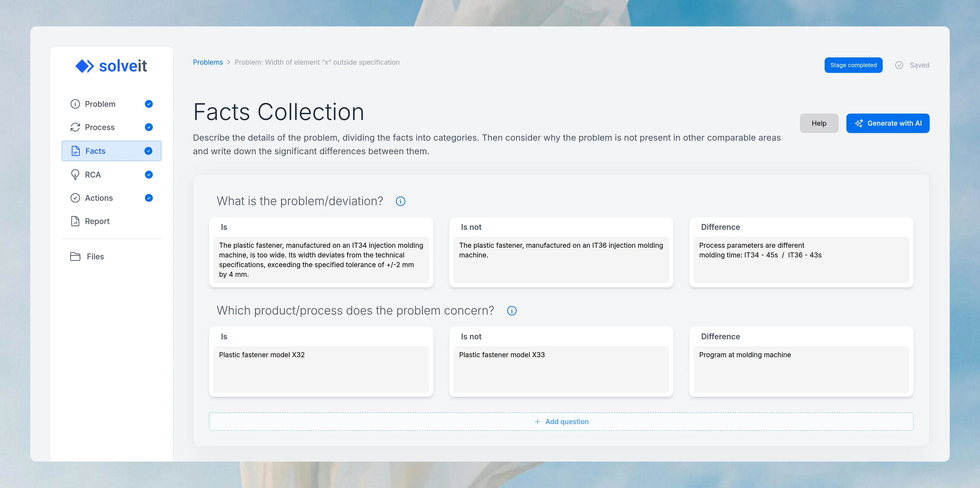
Task: Click the Problem info icon in sidebar
Action: pyautogui.click(x=75, y=104)
